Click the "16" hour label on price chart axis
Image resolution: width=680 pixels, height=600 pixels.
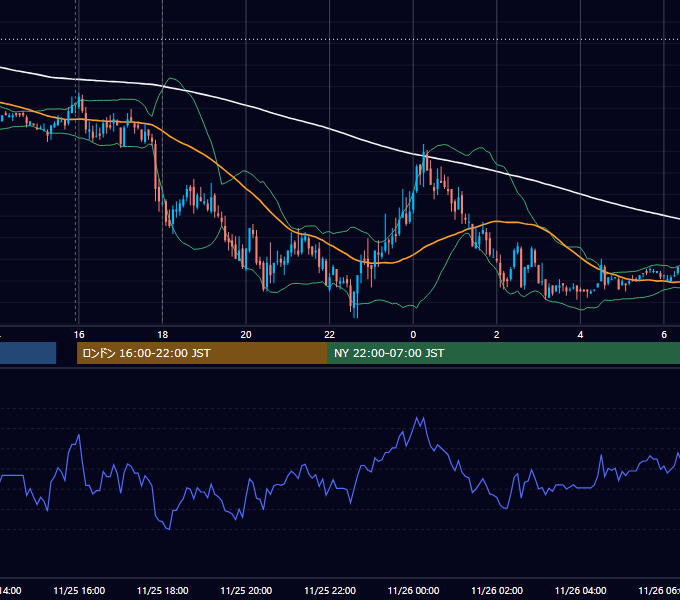point(79,334)
